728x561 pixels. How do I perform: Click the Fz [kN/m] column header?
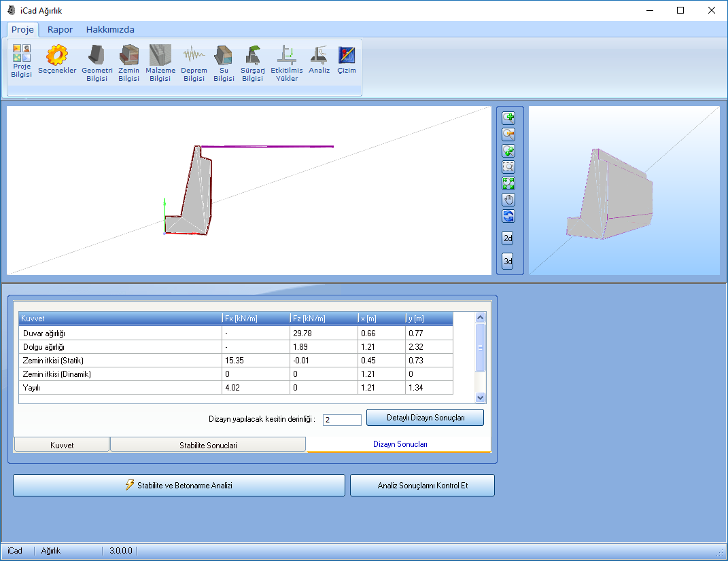coord(324,319)
